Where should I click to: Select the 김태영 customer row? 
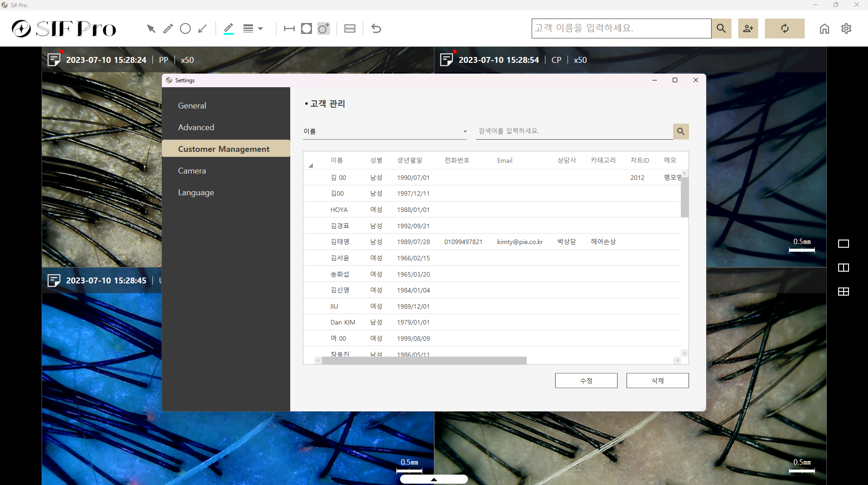coord(340,242)
